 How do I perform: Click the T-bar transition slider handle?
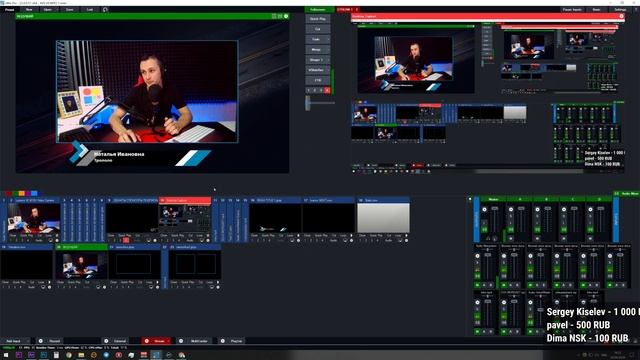308,102
